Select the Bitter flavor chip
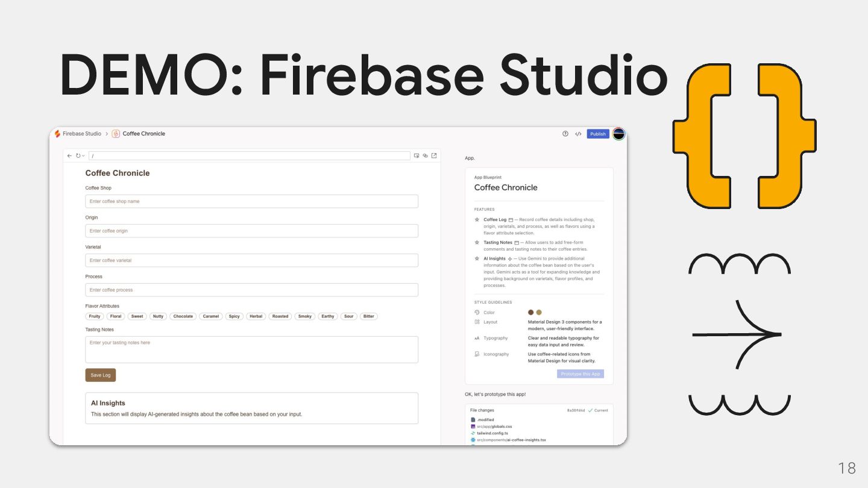Screen dimensions: 868x488 pyautogui.click(x=369, y=316)
